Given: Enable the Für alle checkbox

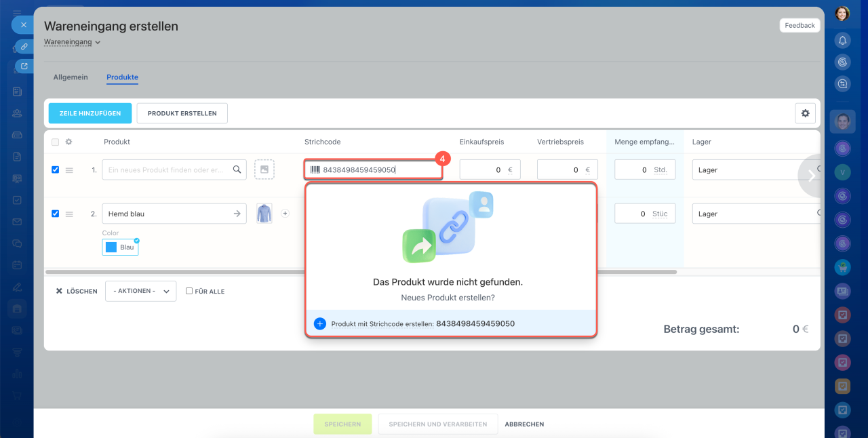Looking at the screenshot, I should tap(189, 292).
